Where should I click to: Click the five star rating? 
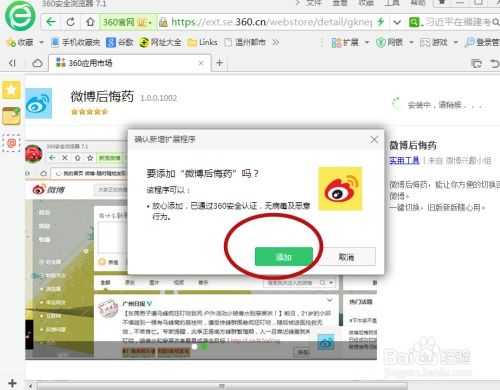(89, 112)
